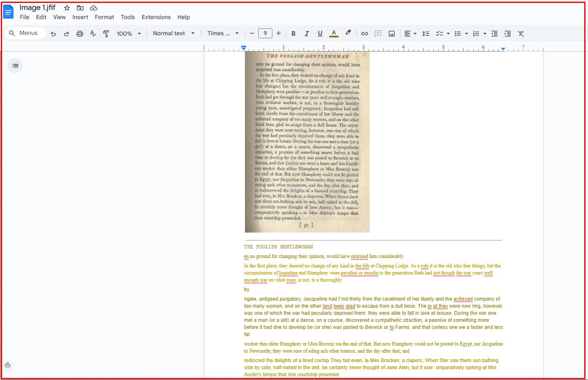Redo the last action
This screenshot has height=380, width=588.
coord(67,34)
